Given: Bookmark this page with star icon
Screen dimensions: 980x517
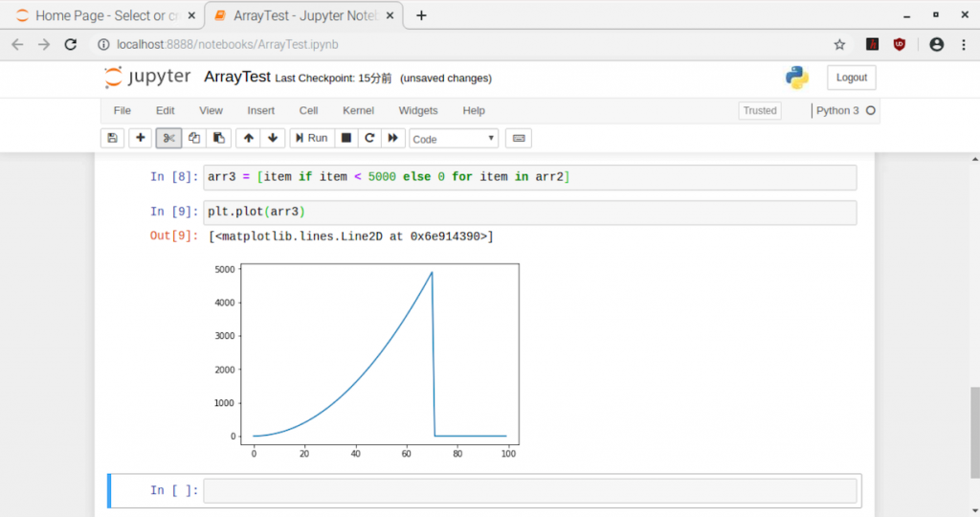Looking at the screenshot, I should [839, 44].
